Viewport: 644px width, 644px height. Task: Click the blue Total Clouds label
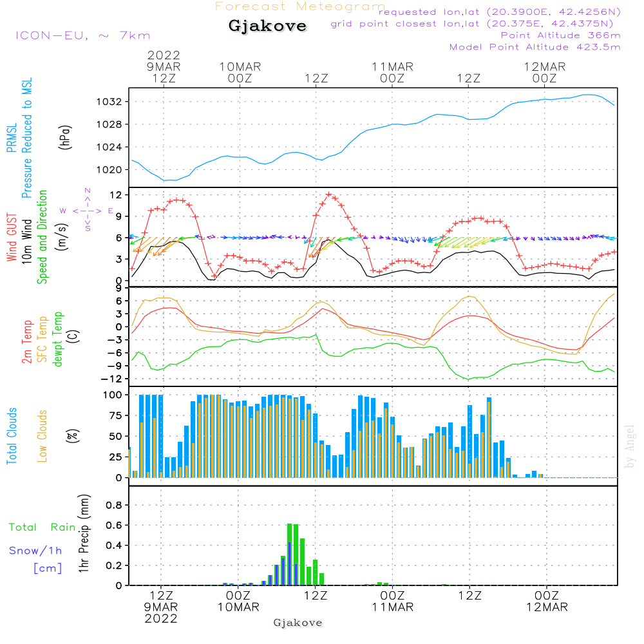12,436
